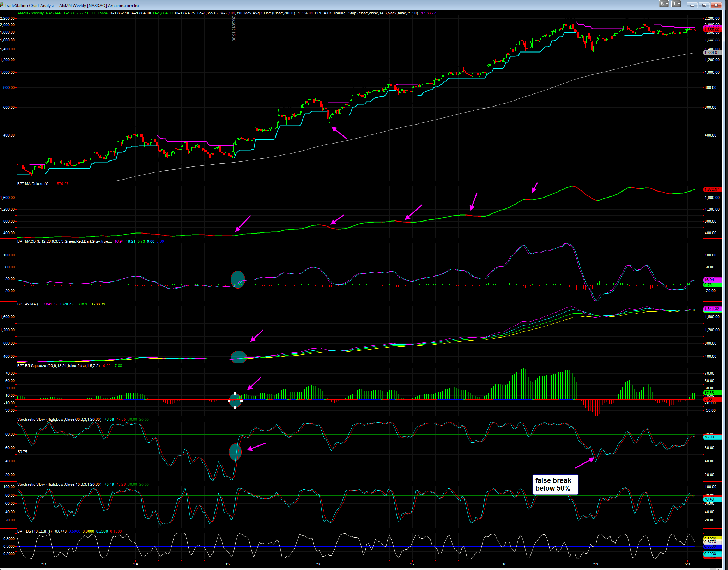Click the red 1,870.97 MA Deluxe axis marker
The image size is (728, 570).
click(712, 189)
